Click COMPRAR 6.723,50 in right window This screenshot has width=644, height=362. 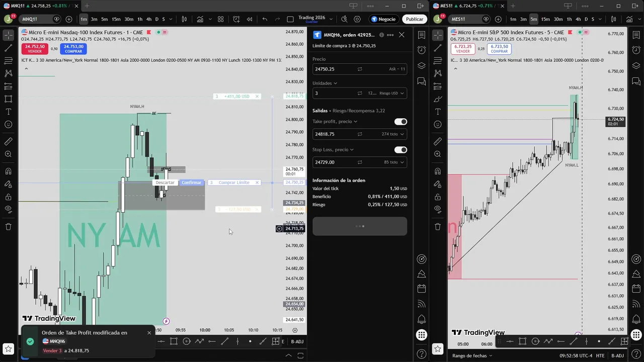(499, 49)
